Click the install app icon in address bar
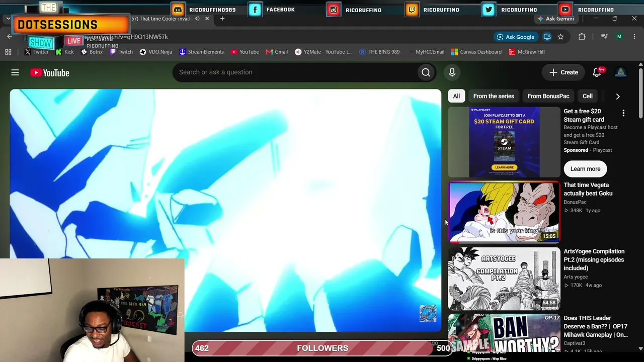This screenshot has height=362, width=644. tap(547, 37)
